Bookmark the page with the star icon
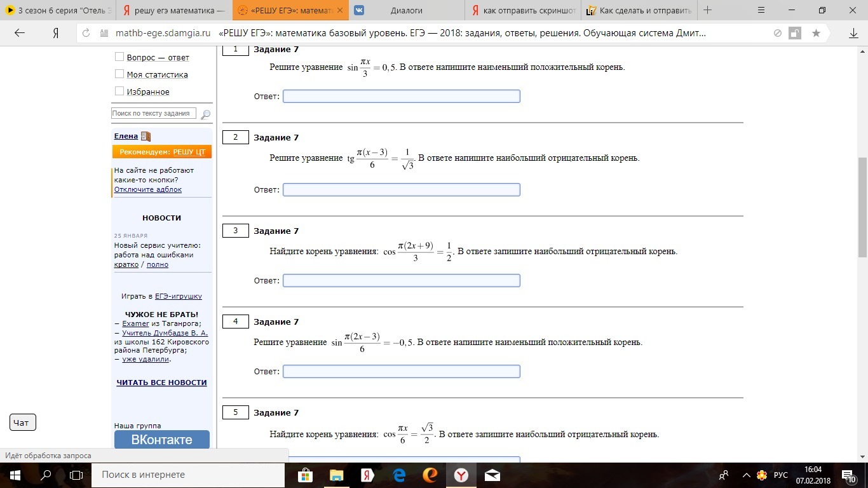Screen dimensions: 868x488 (816, 33)
